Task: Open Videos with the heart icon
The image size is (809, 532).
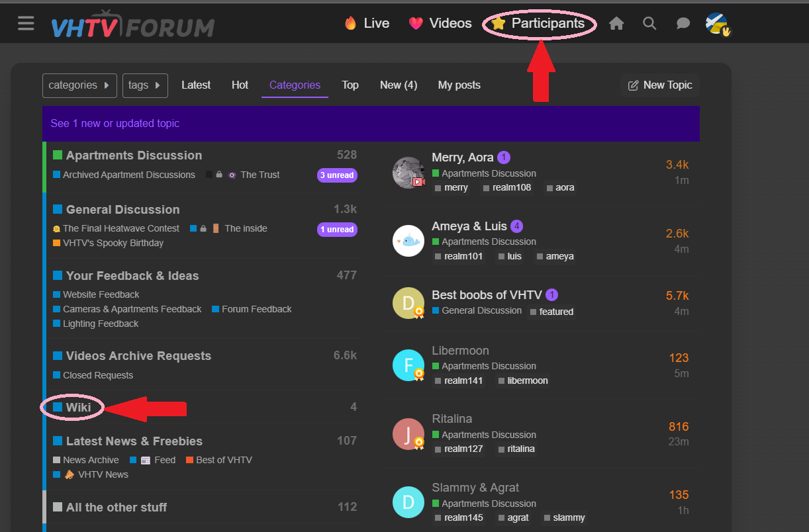Action: tap(440, 23)
